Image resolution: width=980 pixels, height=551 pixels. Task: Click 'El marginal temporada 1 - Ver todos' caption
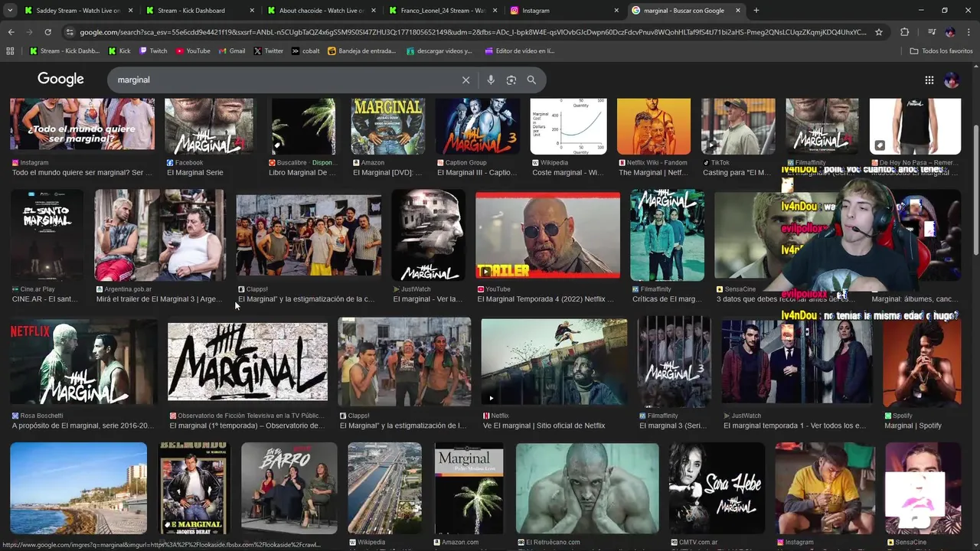click(795, 425)
